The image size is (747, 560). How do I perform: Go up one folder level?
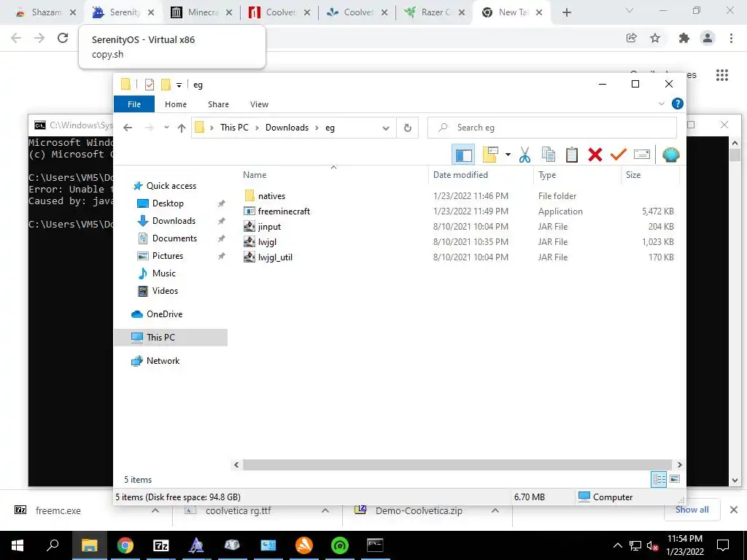182,128
